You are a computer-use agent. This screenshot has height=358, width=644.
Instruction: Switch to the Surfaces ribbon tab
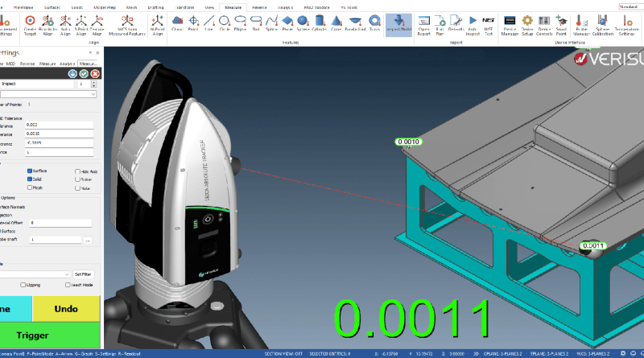coord(52,7)
